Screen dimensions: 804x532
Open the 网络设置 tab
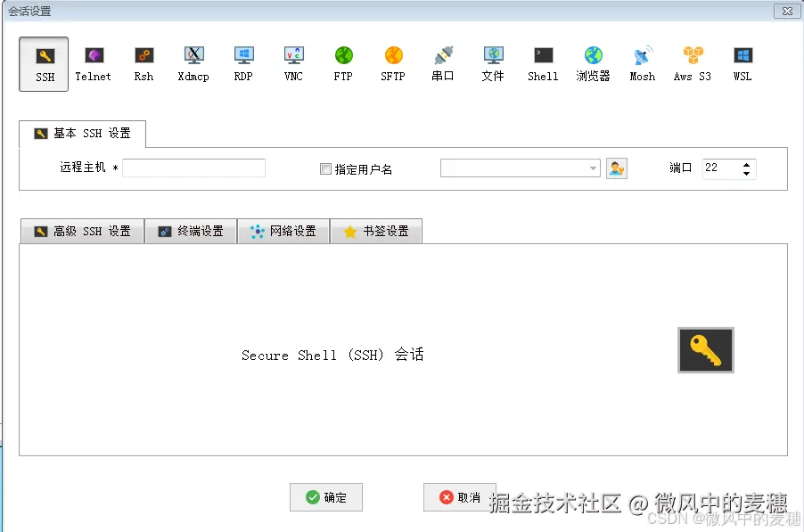[x=283, y=231]
